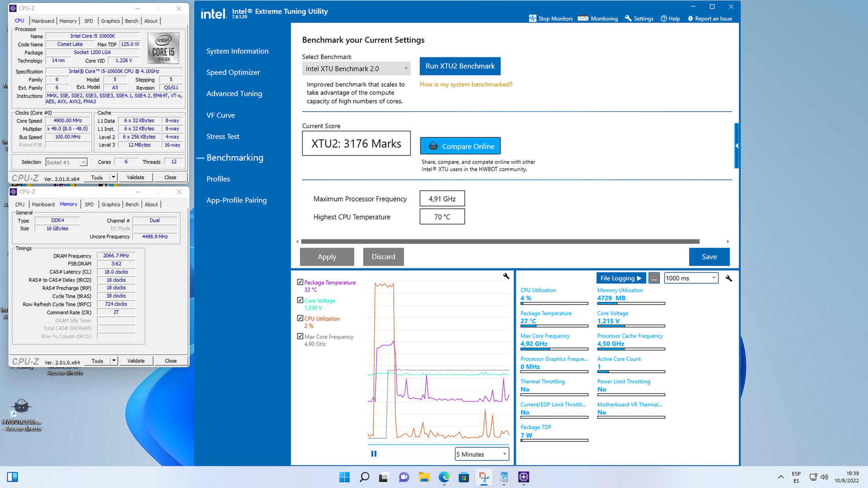Click the horizontal scrollbar in benchmark panel
868x488 pixels.
500,241
